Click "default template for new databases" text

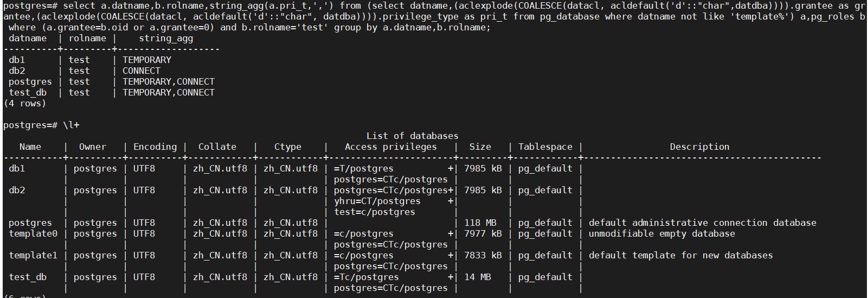tap(680, 255)
